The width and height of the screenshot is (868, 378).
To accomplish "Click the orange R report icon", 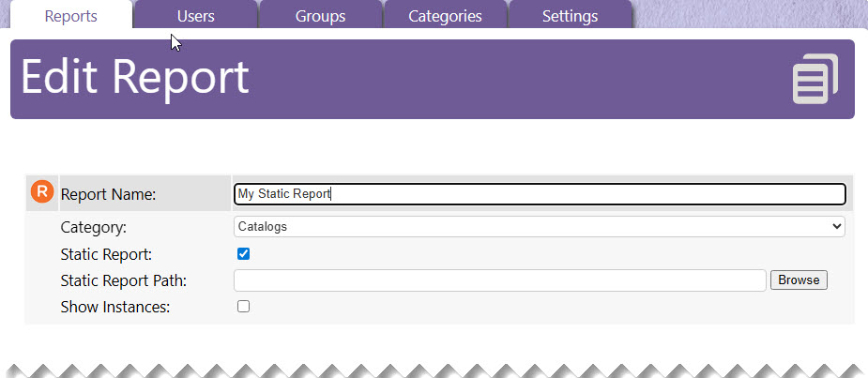I will 42,191.
